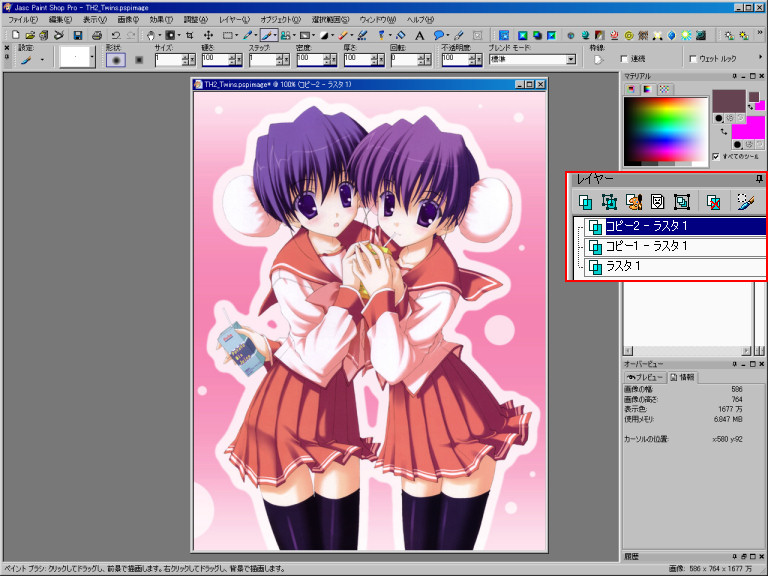Switch to the プレビュー tab
768x576 pixels.
645,377
